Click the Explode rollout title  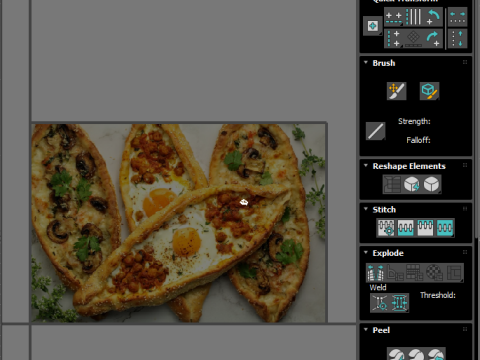(388, 253)
